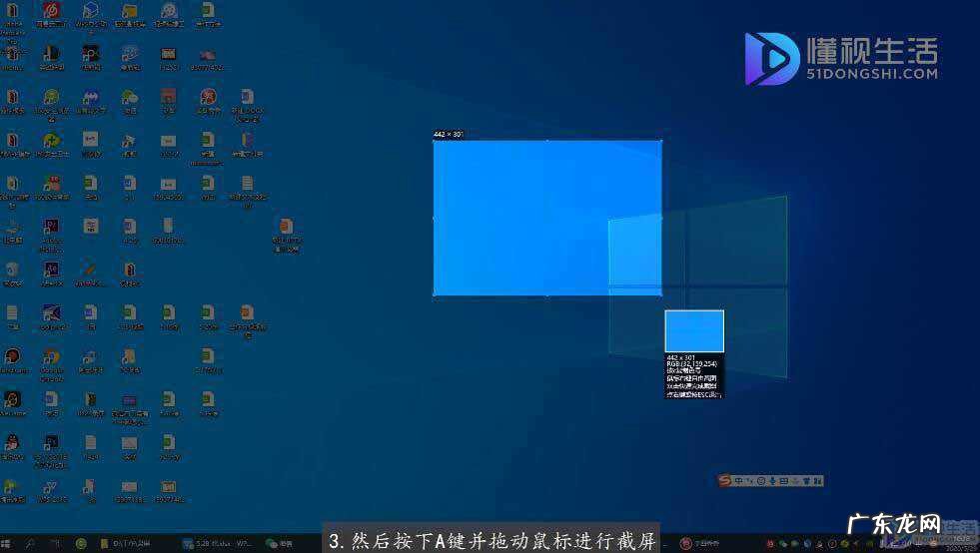The width and height of the screenshot is (980, 553).
Task: Open the smiley emoji panel on Sogou bar
Action: click(x=761, y=480)
